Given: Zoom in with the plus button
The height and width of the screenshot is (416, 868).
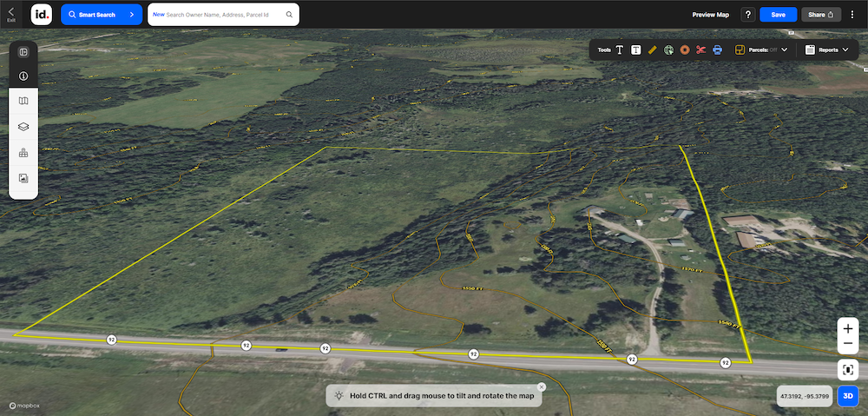Looking at the screenshot, I should [848, 330].
